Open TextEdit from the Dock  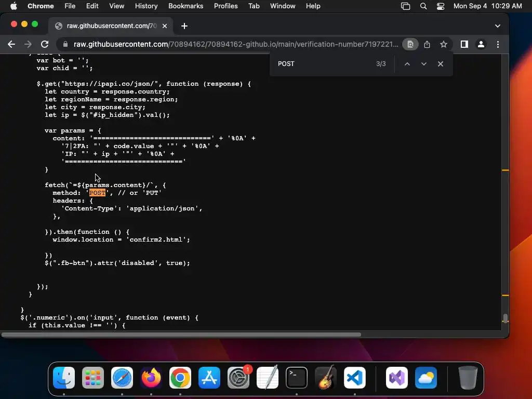pyautogui.click(x=268, y=378)
